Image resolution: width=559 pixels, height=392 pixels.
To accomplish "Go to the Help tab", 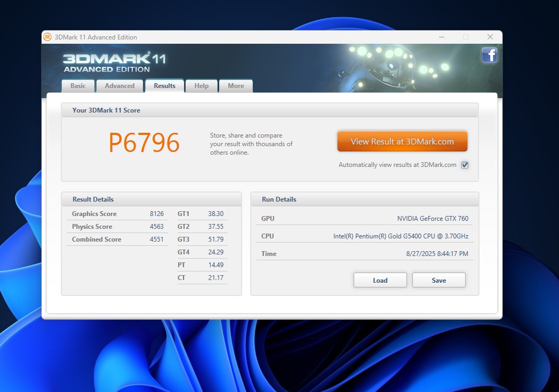I will 201,86.
